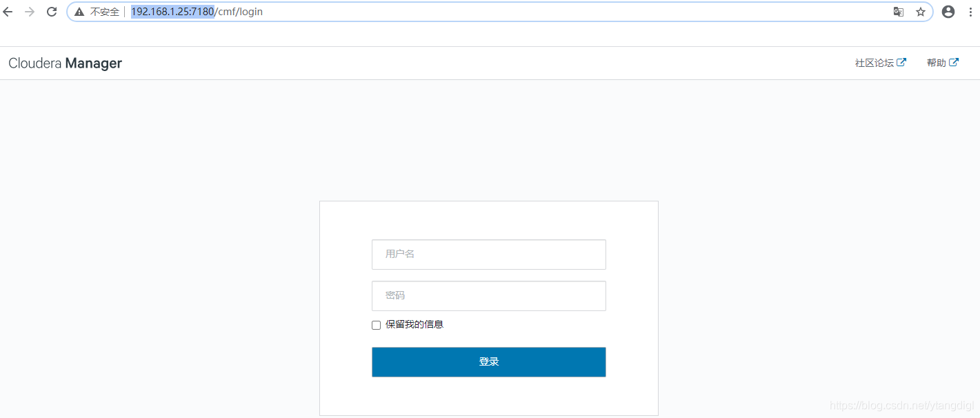Open the 帮助 help link

pyautogui.click(x=937, y=62)
